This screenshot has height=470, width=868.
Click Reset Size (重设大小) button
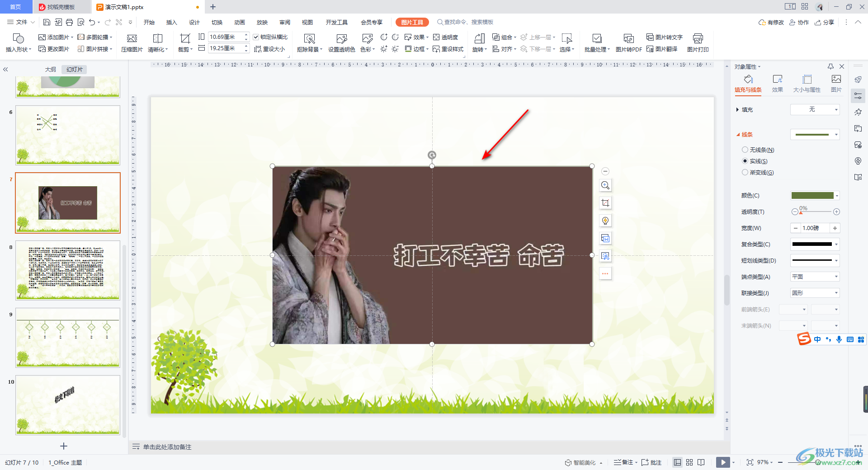point(270,49)
